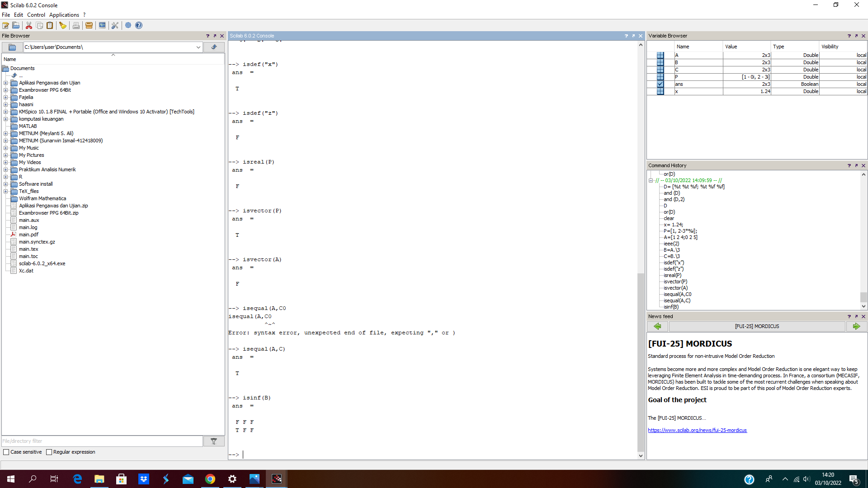Viewport: 868px width, 488px height.
Task: Launch SciNotes editor from toolbar
Action: 6,25
